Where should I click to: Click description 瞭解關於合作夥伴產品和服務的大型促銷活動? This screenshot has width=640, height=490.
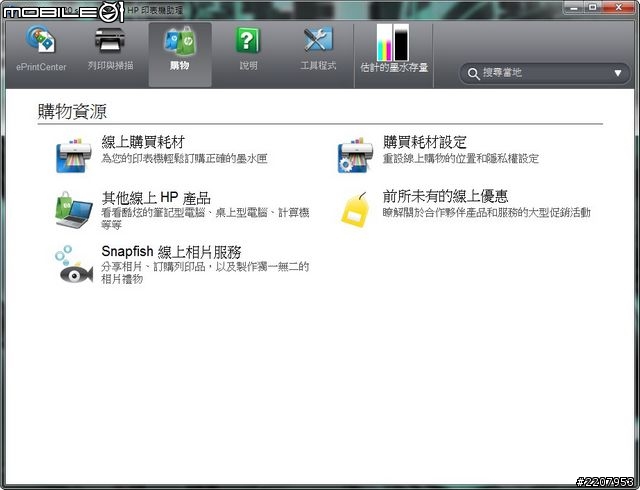(487, 212)
